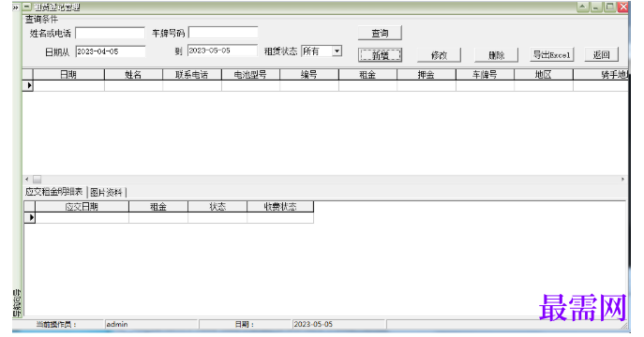The image size is (644, 337).
Task: Minimize the 租赁登记管理 window
Action: [x=596, y=7]
